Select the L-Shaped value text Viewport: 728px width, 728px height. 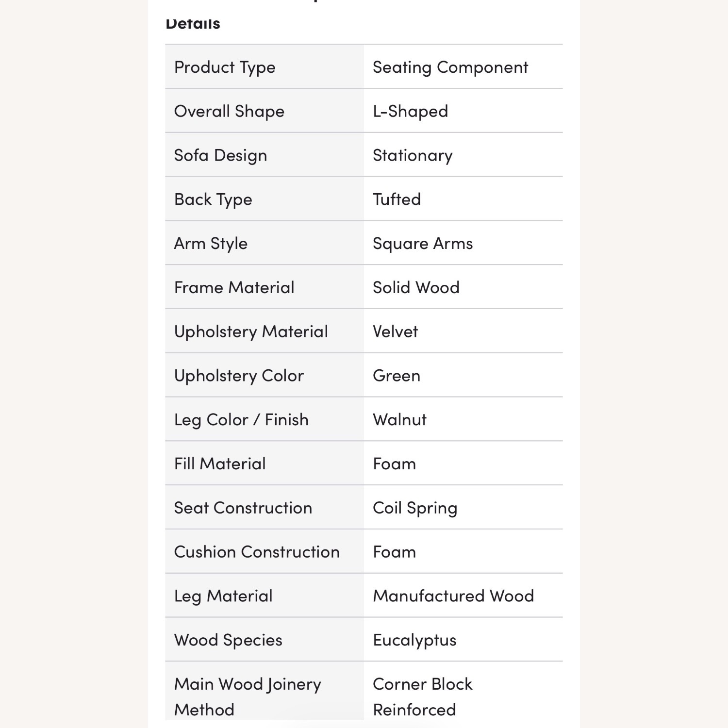(410, 111)
